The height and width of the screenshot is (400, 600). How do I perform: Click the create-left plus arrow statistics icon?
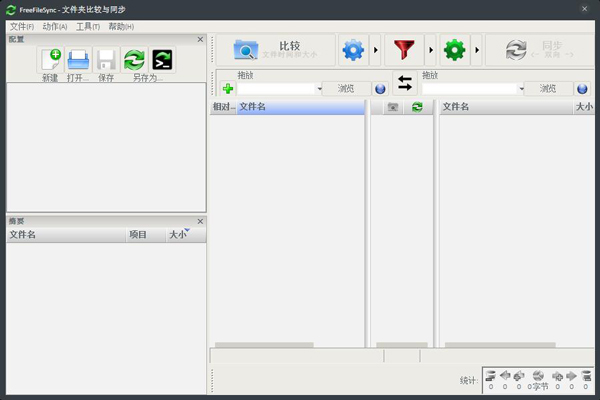[519, 376]
